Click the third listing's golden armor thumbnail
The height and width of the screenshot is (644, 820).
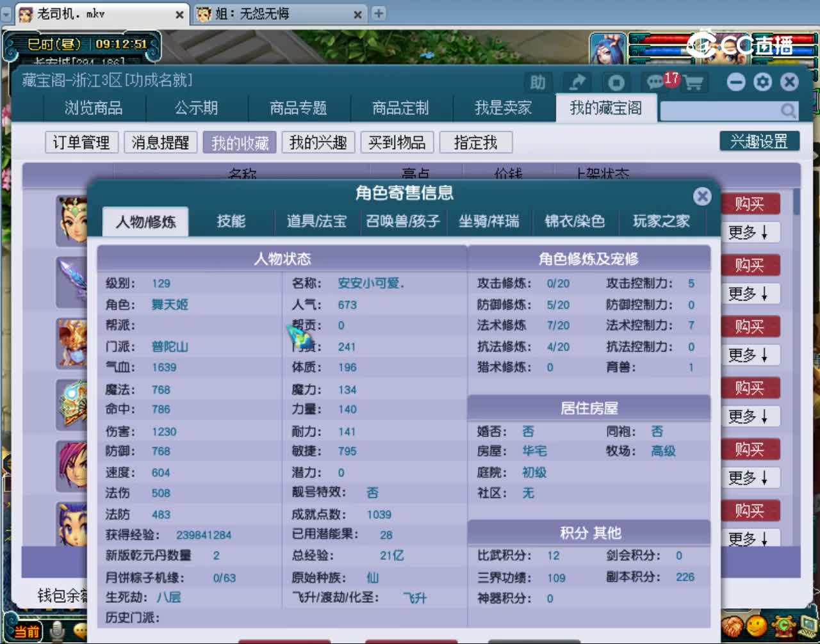coord(72,342)
